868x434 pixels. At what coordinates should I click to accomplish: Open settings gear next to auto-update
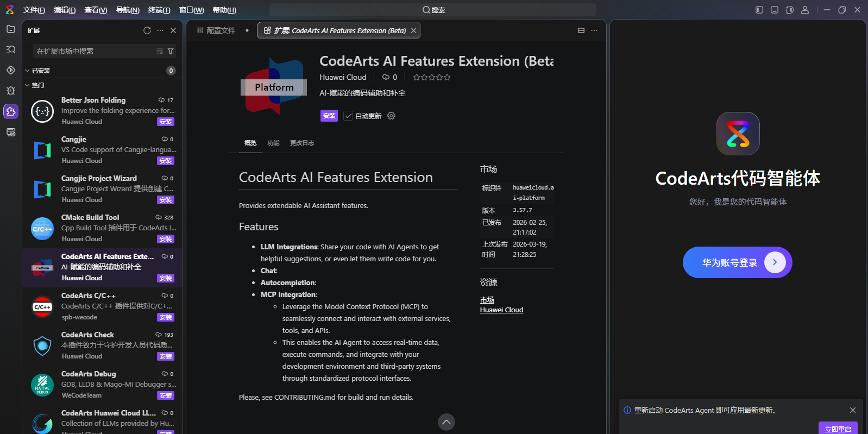click(391, 116)
